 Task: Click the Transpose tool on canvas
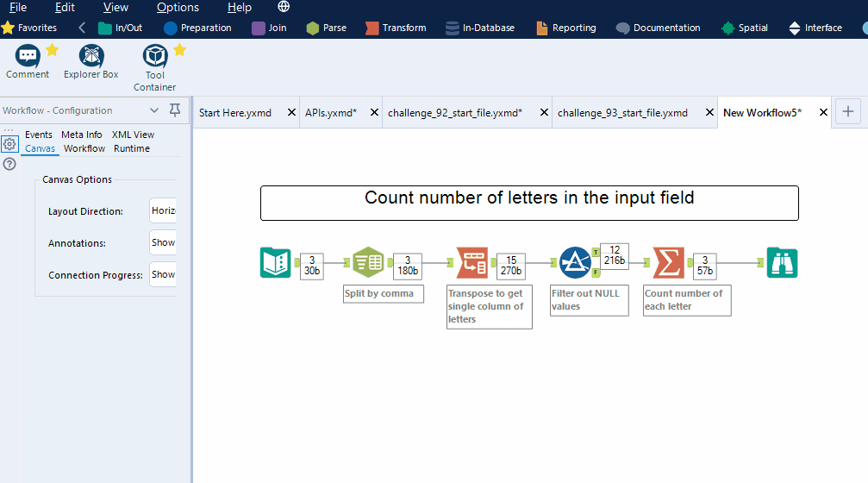(472, 262)
